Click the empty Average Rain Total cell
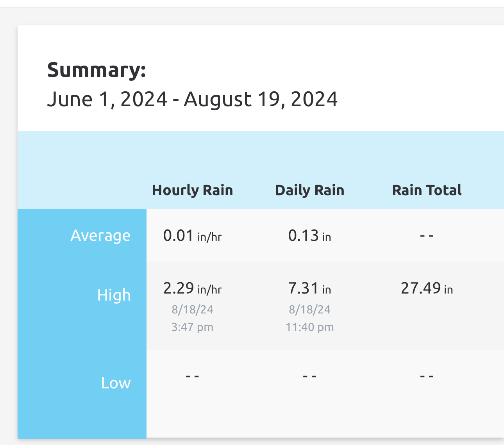This screenshot has height=445, width=504. click(427, 236)
